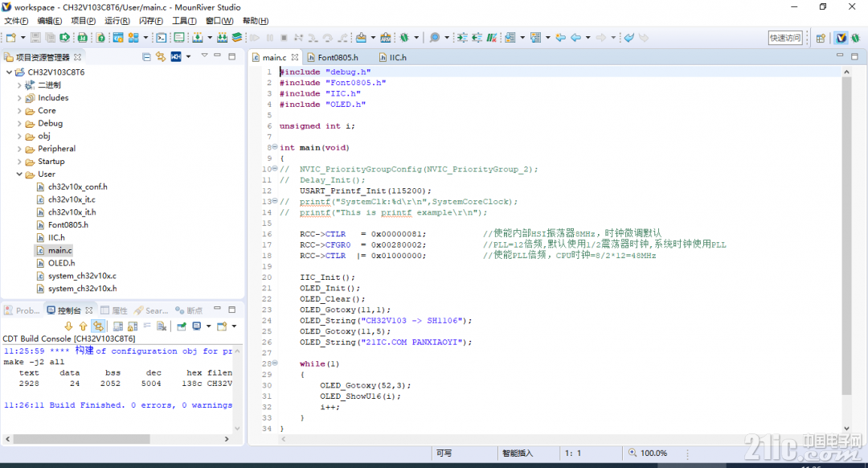Expand the Core folder
Image resolution: width=868 pixels, height=468 pixels.
19,111
